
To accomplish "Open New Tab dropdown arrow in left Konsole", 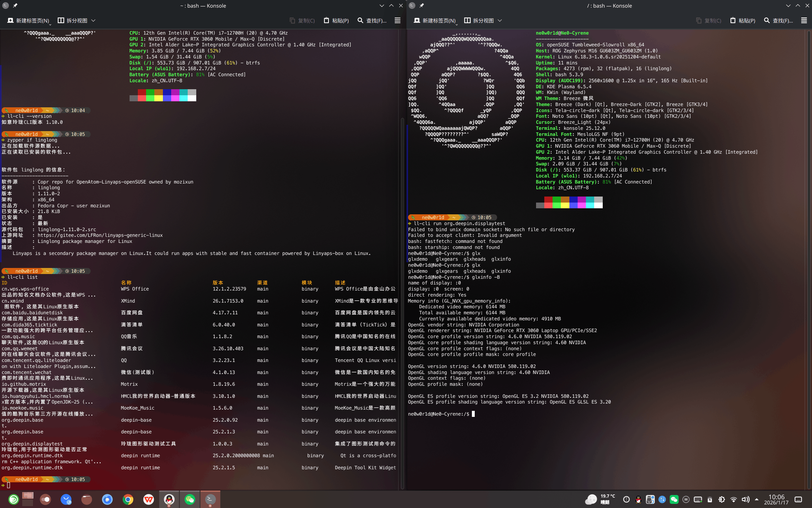I will point(50,24).
